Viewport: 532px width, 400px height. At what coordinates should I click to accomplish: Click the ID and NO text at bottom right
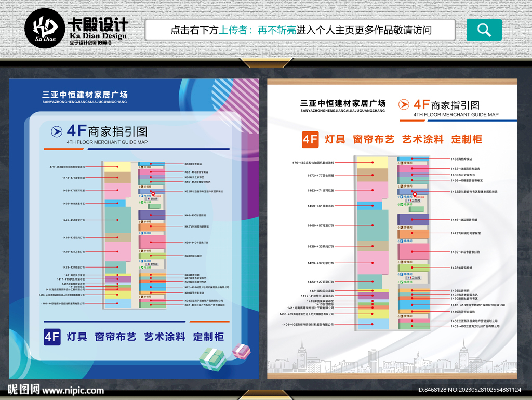469,390
